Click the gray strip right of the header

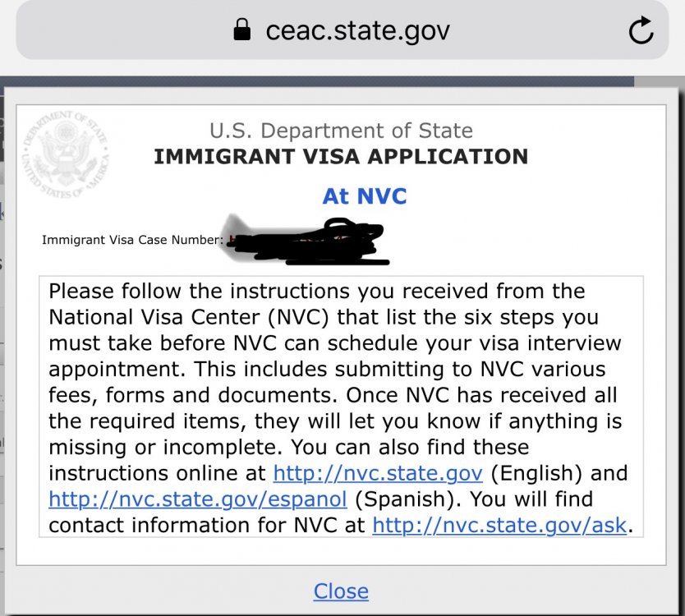660,81
